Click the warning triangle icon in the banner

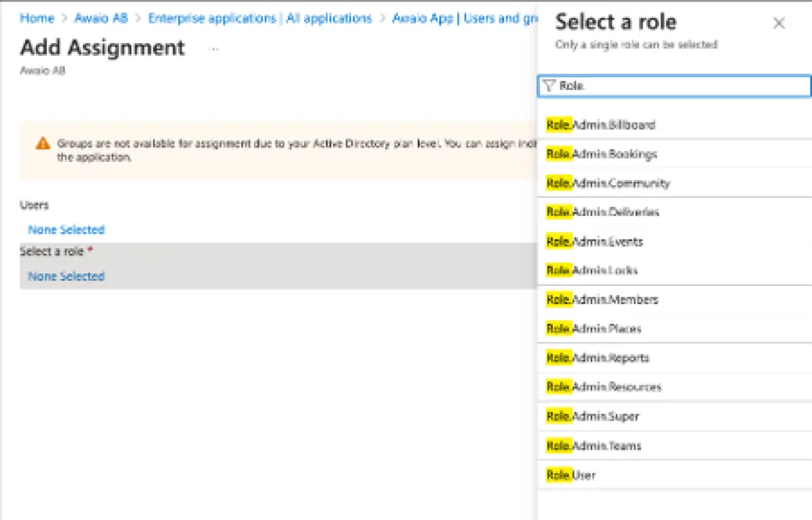[43, 143]
